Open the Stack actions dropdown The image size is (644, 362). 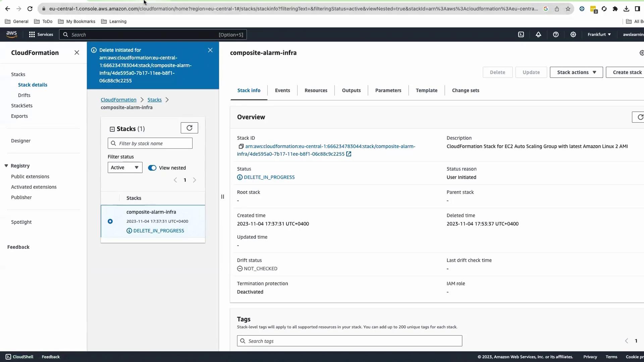coord(576,72)
